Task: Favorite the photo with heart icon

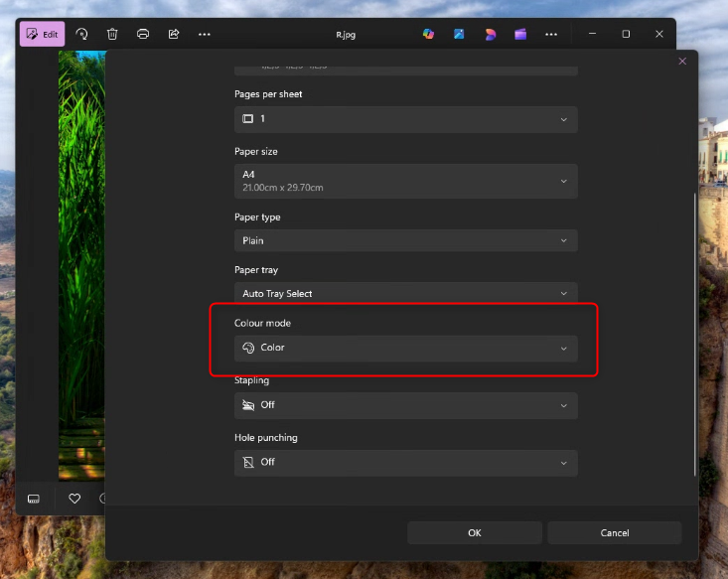Action: pyautogui.click(x=74, y=499)
